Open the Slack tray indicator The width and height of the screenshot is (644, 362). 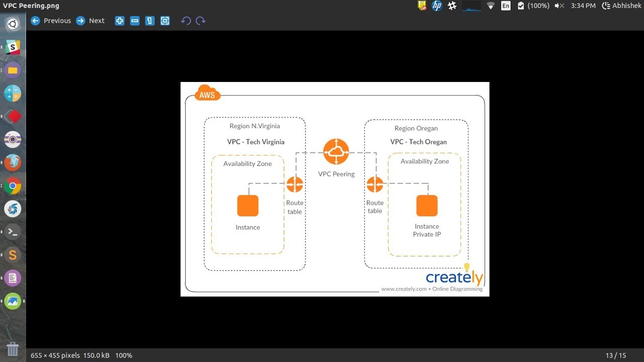(x=452, y=6)
